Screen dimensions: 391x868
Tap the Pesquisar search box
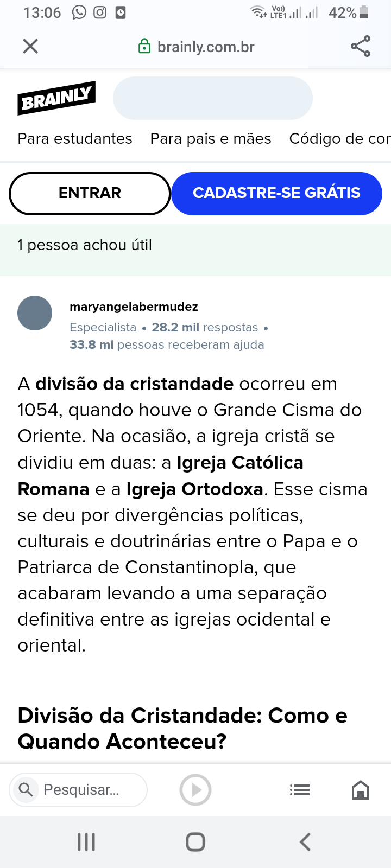pos(78,790)
